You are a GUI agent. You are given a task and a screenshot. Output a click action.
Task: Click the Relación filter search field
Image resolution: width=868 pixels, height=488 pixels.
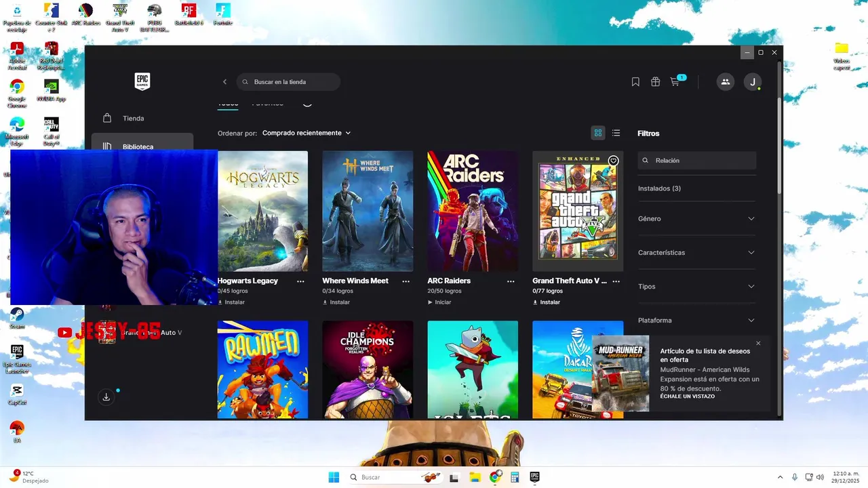click(x=696, y=161)
